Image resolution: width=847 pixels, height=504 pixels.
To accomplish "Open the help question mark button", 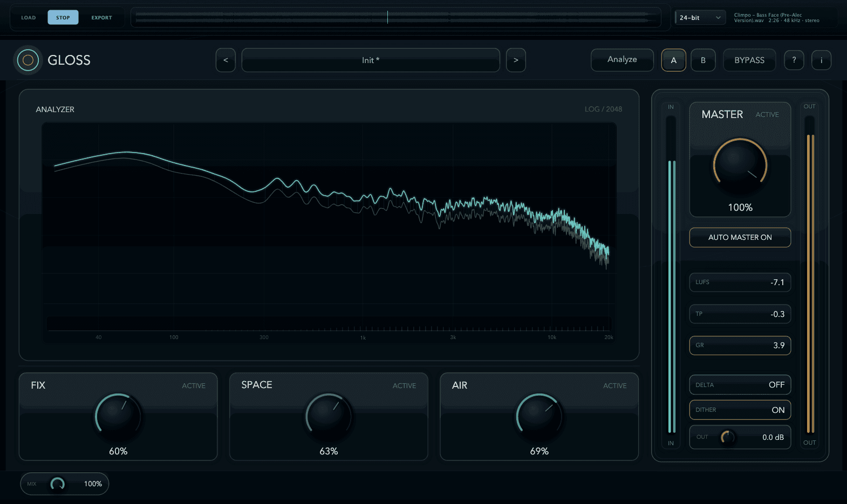I will point(794,60).
